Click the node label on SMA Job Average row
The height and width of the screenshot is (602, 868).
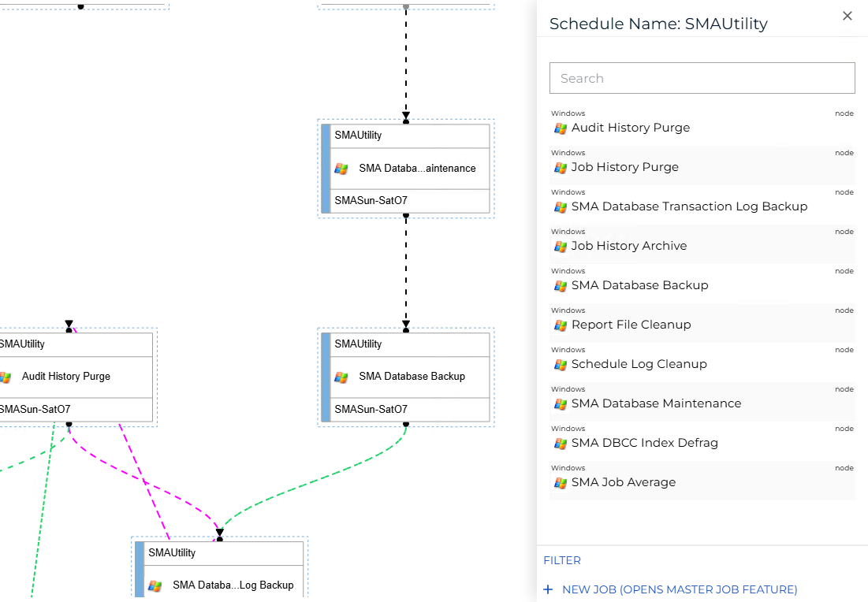[844, 467]
